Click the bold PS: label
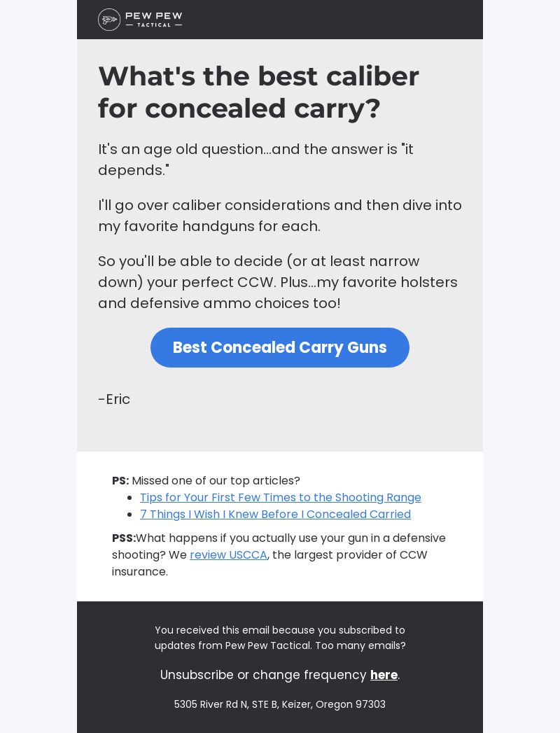Screen dimensions: 560x733 [120, 480]
